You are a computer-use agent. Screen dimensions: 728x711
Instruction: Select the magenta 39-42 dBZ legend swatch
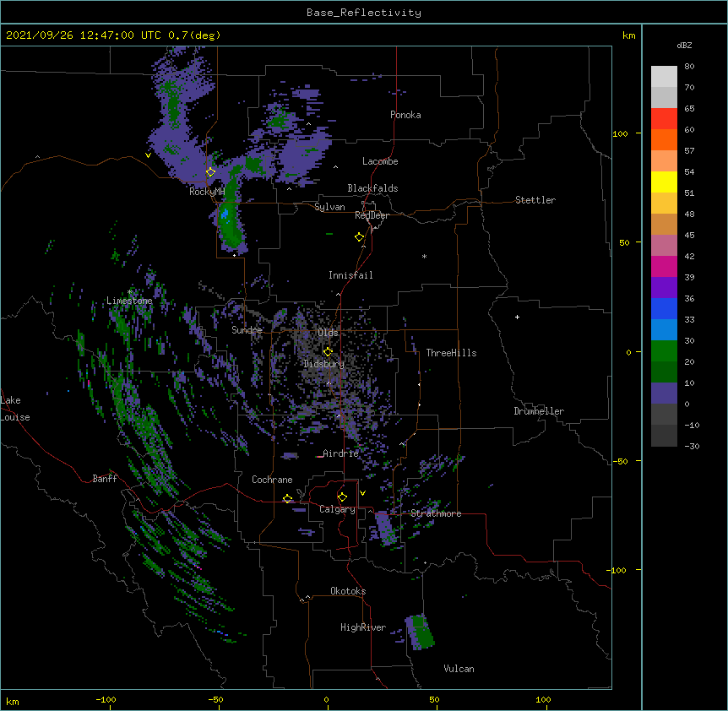click(x=664, y=266)
